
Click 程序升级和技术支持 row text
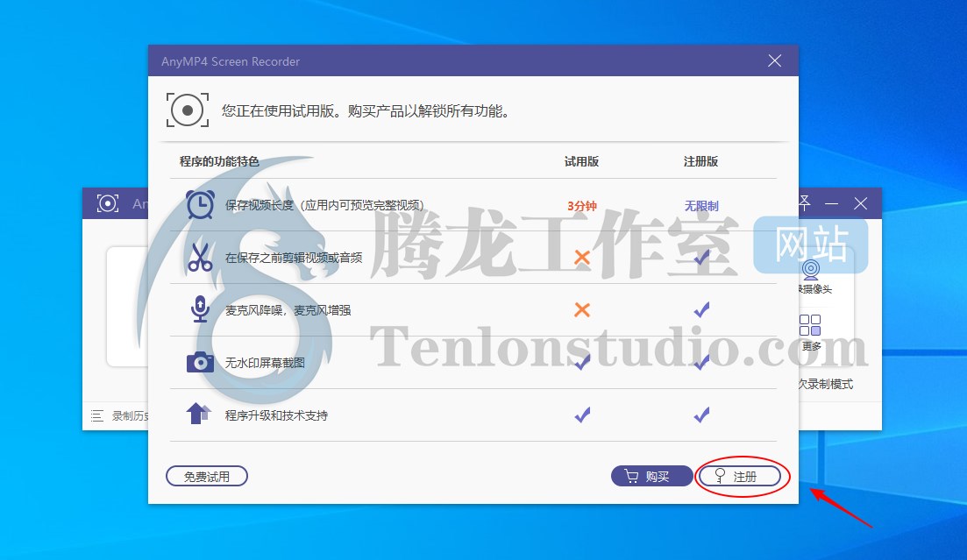276,415
